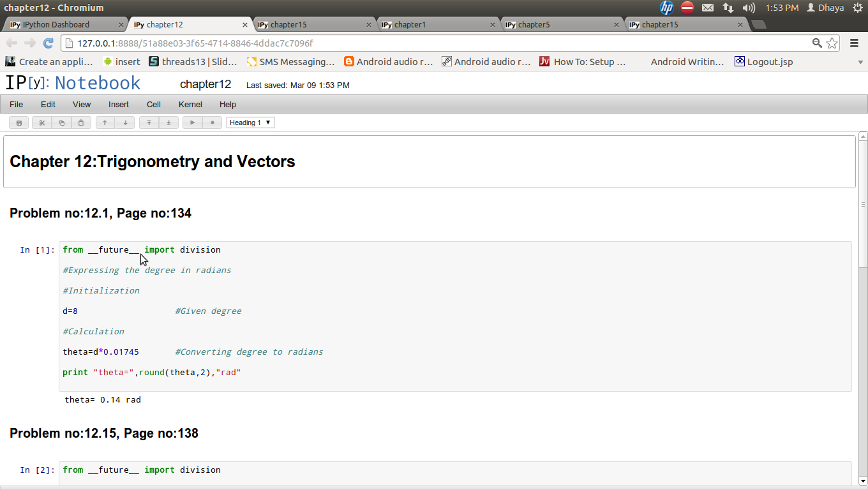Viewport: 868px width, 490px height.
Task: Move the cell up with the arrow icon
Action: [105, 122]
